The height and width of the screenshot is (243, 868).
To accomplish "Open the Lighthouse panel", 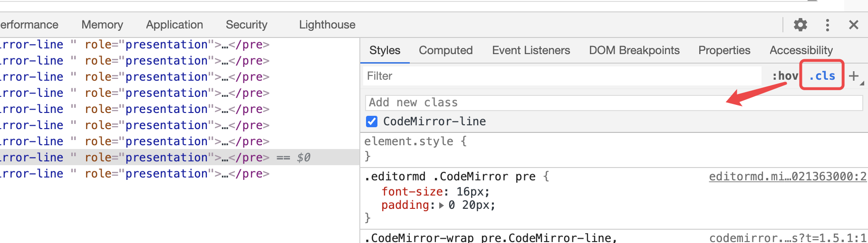I will (x=327, y=25).
